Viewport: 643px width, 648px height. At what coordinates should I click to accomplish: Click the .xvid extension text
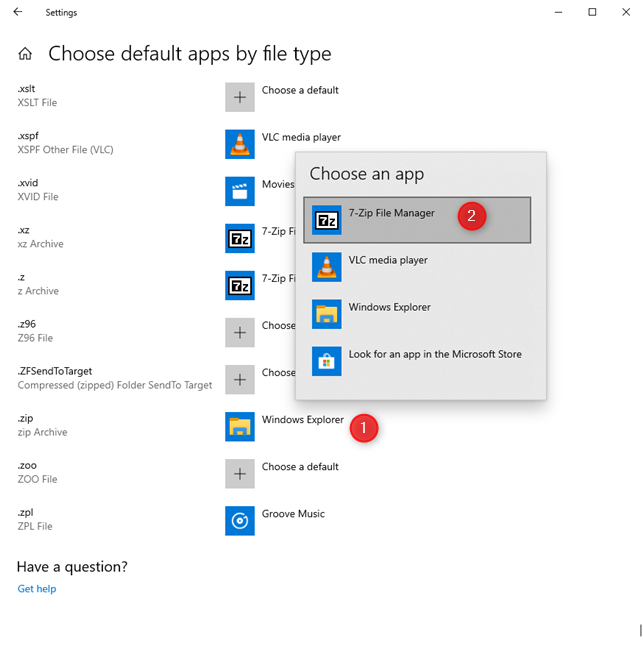(x=28, y=183)
